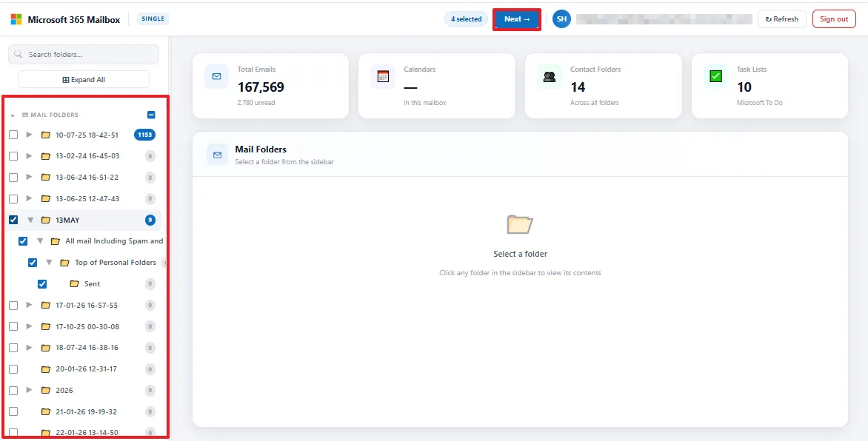Click the Expand All button
The image size is (868, 441).
coord(84,80)
